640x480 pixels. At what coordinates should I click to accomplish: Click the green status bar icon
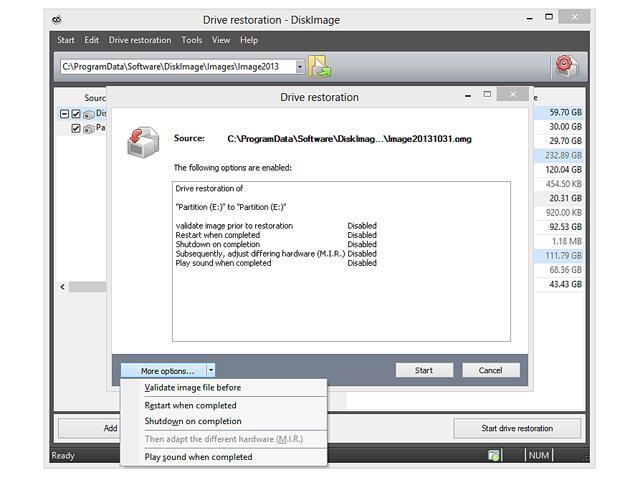[x=494, y=456]
